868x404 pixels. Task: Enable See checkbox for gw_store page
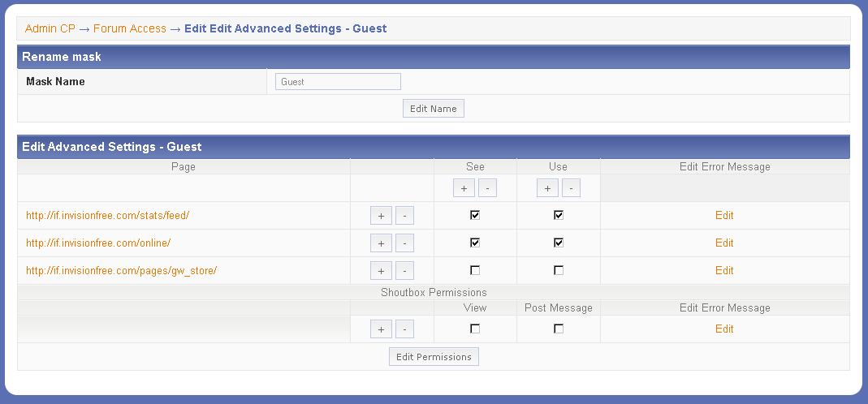click(x=475, y=270)
